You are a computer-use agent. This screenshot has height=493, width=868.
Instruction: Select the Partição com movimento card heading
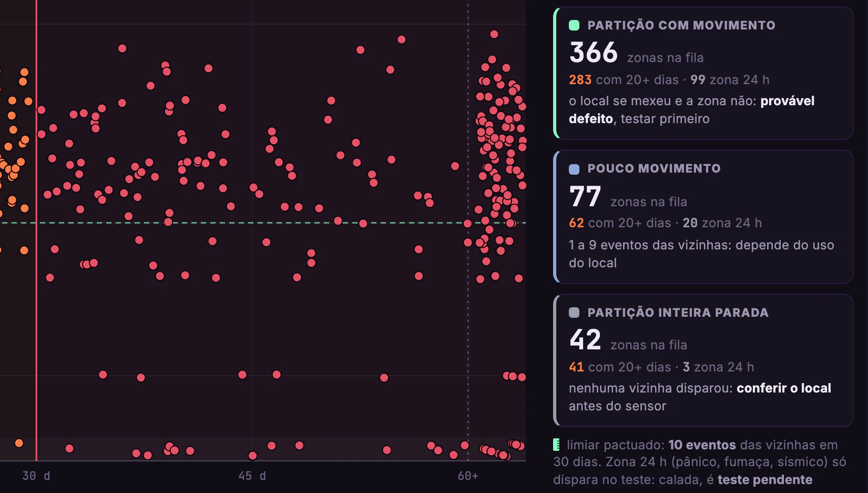pyautogui.click(x=681, y=25)
